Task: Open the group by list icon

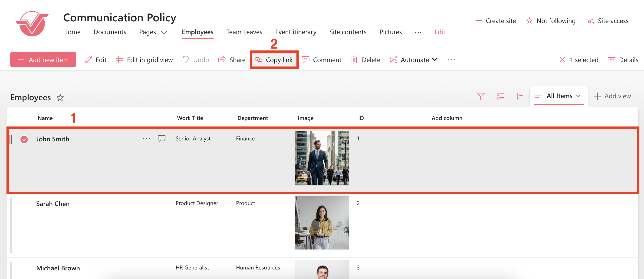Action: 500,96
